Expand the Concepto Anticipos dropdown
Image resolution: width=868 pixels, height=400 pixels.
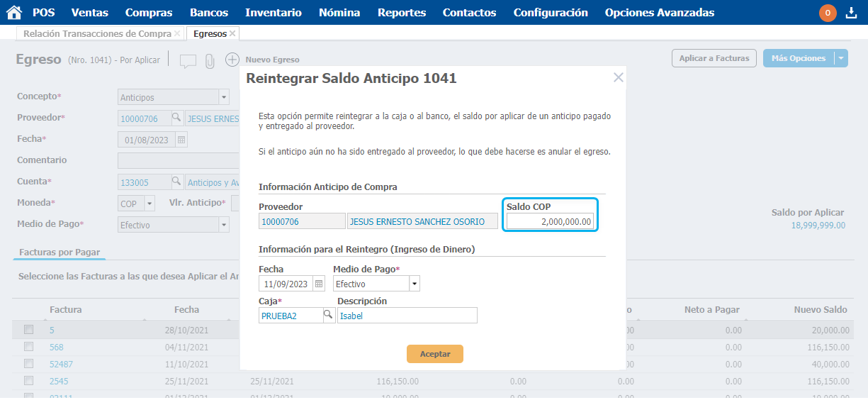click(224, 97)
